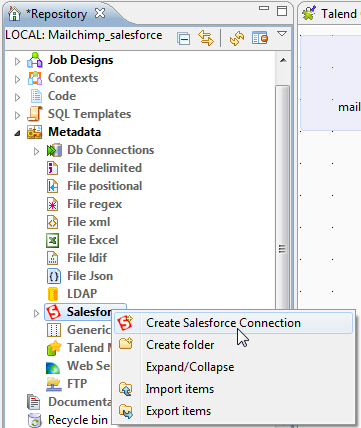Click the Recycle bin icon
This screenshot has height=428, width=361.
(35, 420)
